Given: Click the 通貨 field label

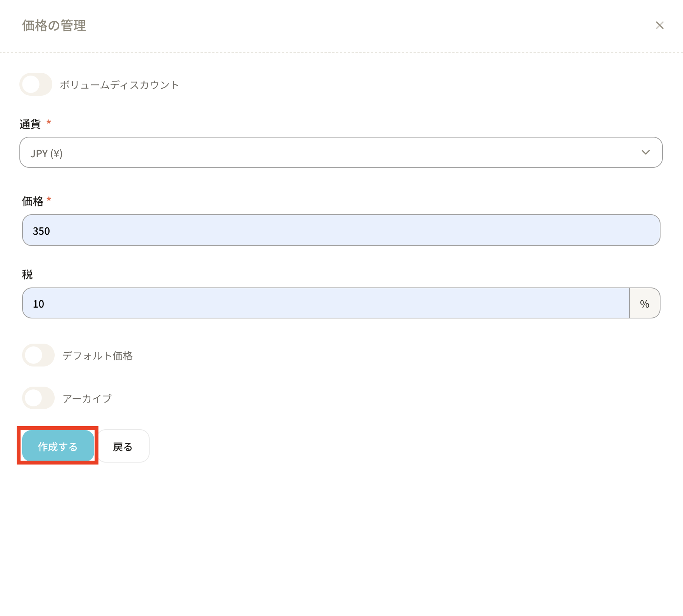Looking at the screenshot, I should (30, 124).
